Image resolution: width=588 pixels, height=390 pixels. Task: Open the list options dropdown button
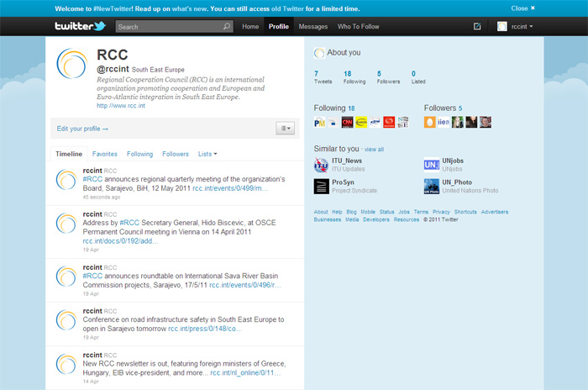[x=286, y=128]
